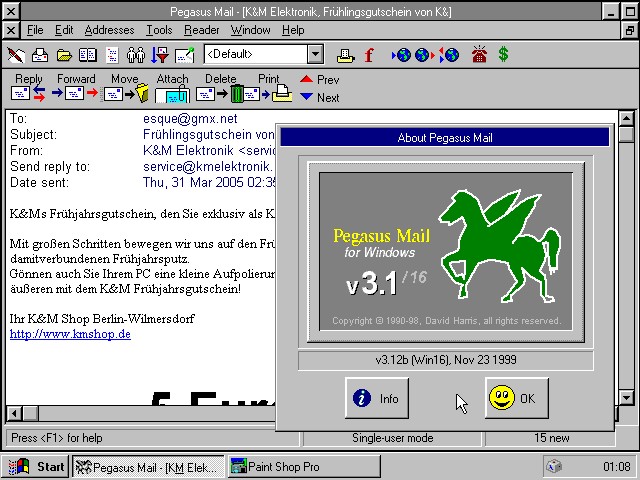Click the green dollar sign icon
This screenshot has height=480, width=640.
pos(503,54)
